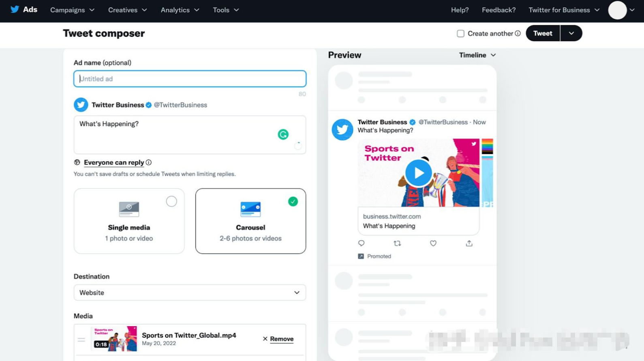Viewport: 644px width, 361px height.
Task: Open the Analytics menu
Action: pos(180,10)
